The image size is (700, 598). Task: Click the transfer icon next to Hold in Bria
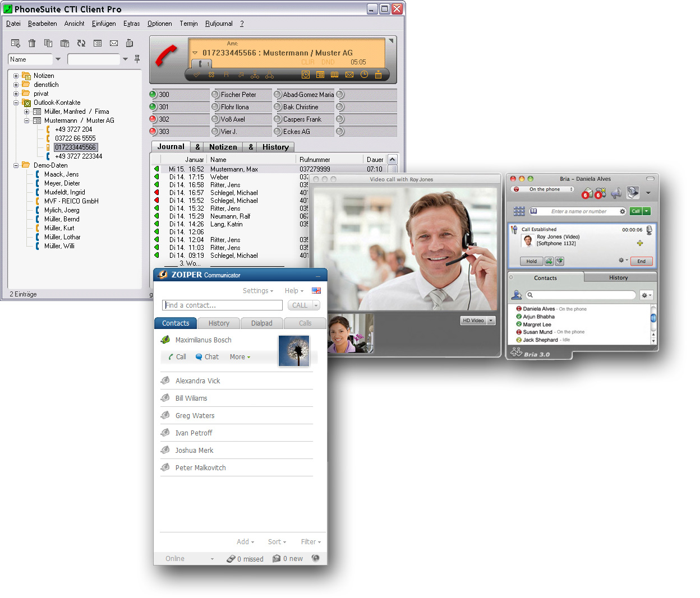coord(549,261)
